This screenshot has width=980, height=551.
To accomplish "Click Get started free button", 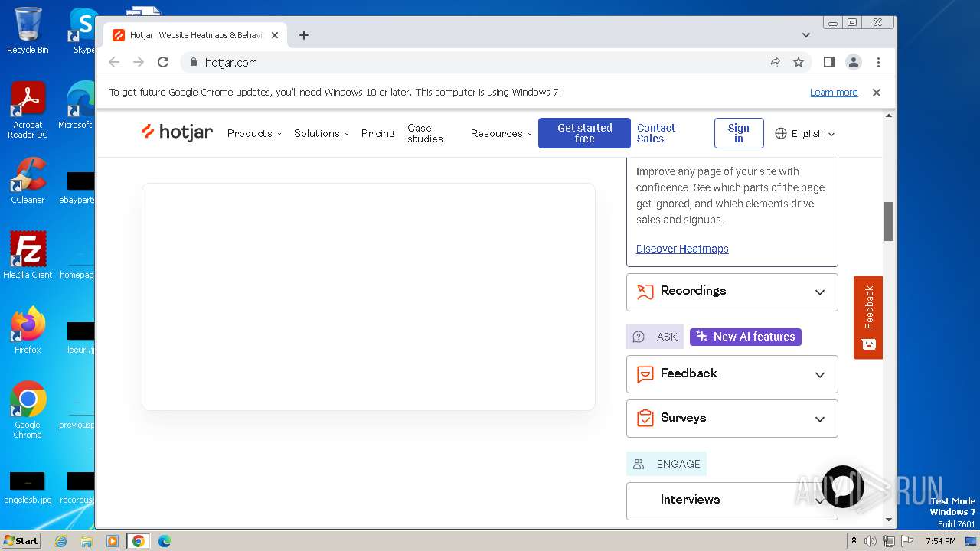I will point(584,133).
